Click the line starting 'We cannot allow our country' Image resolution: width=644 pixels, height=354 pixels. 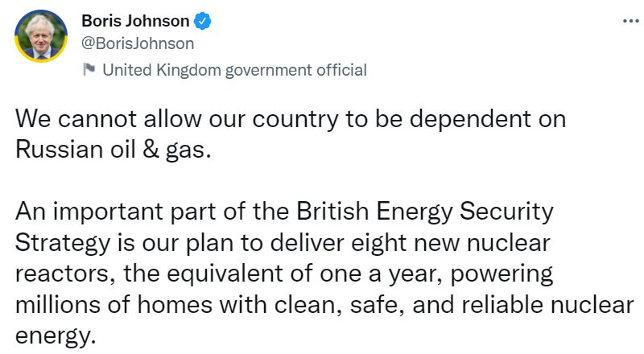290,120
